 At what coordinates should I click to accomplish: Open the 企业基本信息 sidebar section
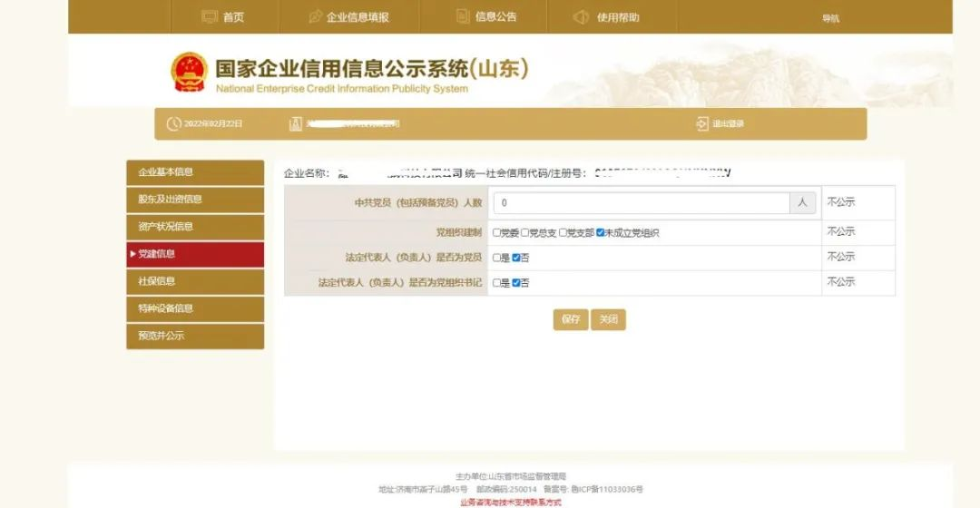pyautogui.click(x=195, y=172)
